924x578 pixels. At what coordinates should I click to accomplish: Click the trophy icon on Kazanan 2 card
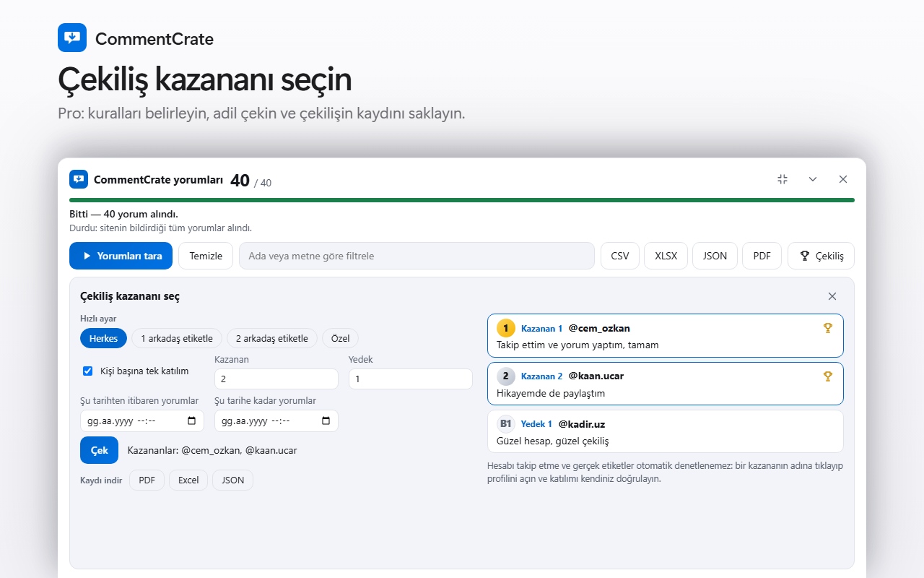pyautogui.click(x=828, y=376)
